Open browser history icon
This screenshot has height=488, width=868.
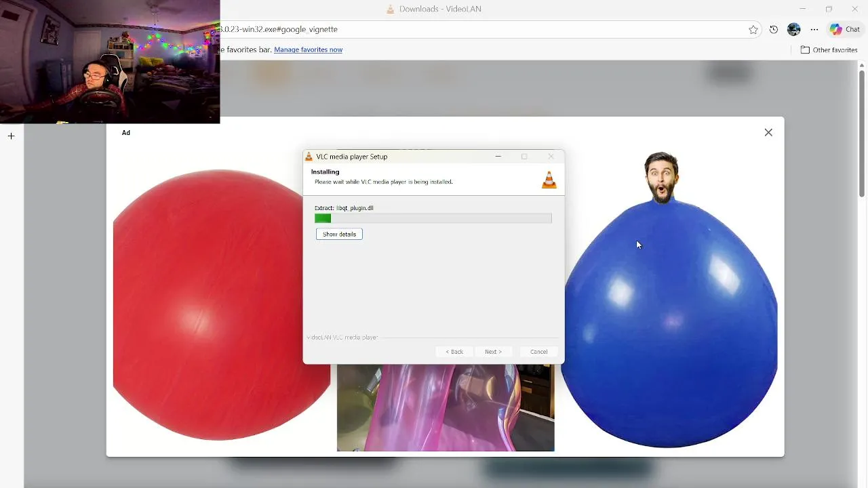click(774, 30)
